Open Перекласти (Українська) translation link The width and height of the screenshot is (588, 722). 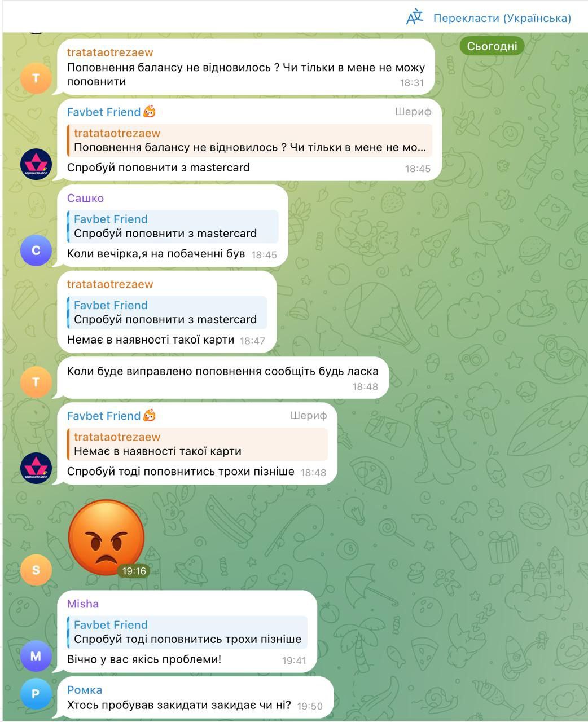click(502, 18)
